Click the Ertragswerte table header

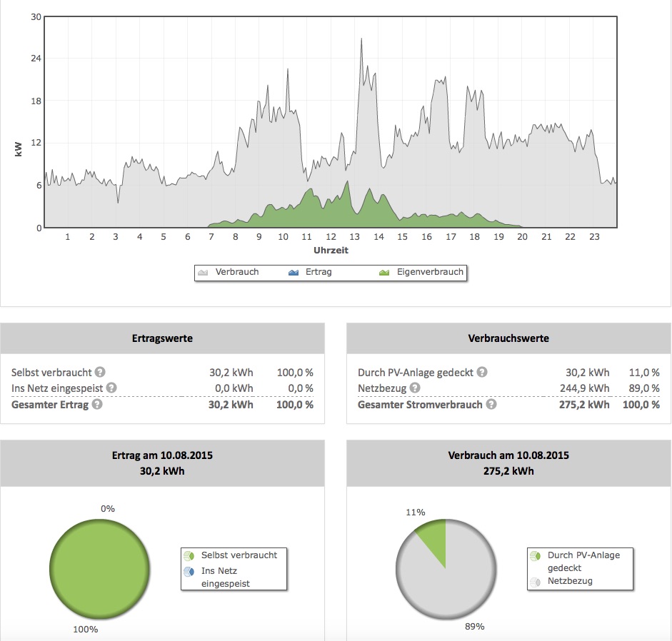162,338
